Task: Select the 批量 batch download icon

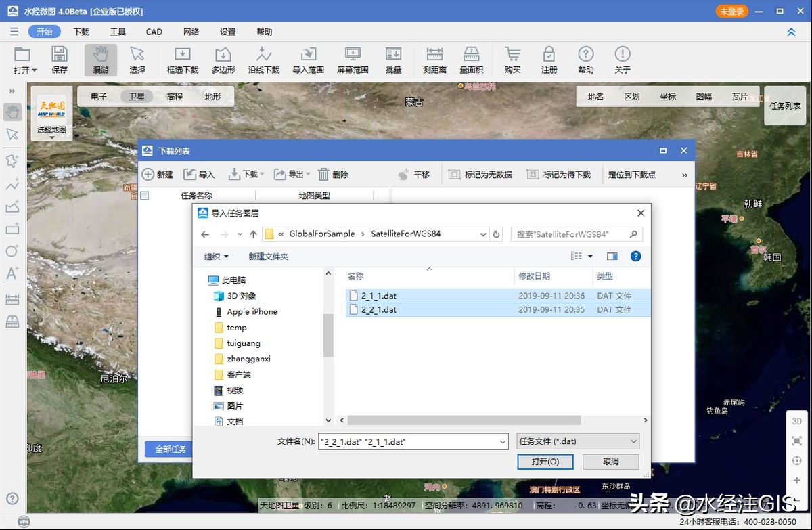Action: click(x=393, y=60)
